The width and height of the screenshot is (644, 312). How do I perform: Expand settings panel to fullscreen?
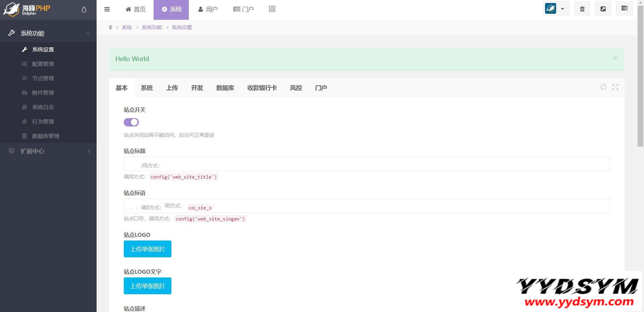click(615, 87)
